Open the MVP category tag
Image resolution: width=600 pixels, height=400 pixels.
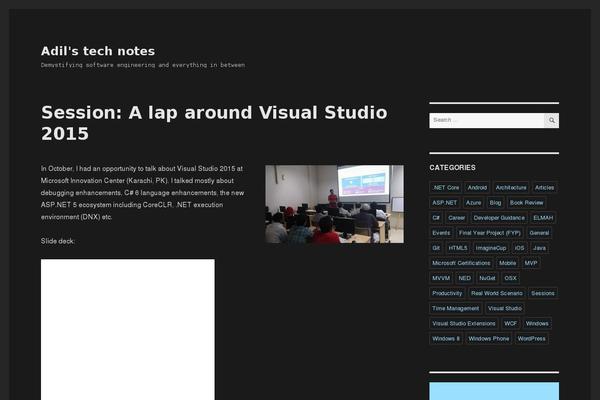pos(531,263)
